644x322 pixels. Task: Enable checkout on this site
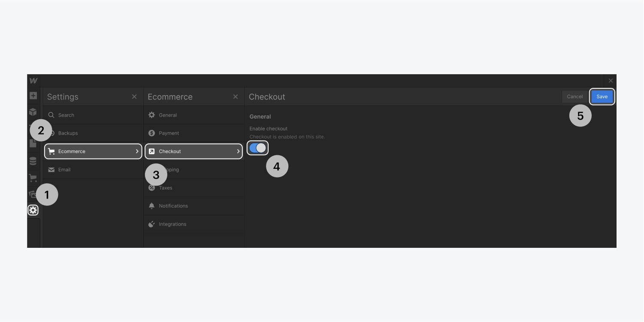(x=257, y=147)
